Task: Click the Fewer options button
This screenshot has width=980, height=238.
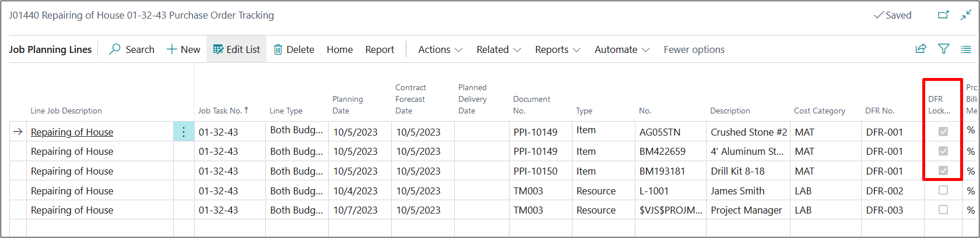Action: tap(694, 49)
